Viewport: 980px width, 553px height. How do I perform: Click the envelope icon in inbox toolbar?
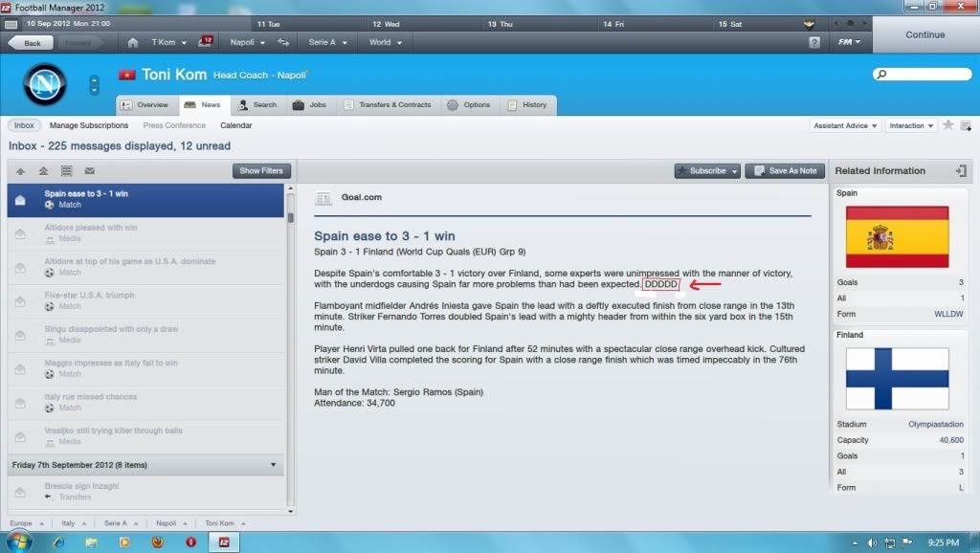click(x=89, y=170)
